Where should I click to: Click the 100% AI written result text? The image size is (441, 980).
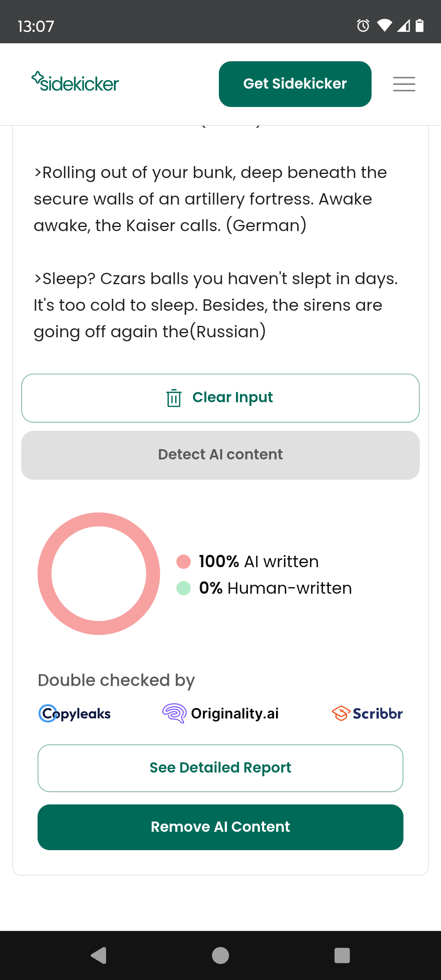(x=258, y=561)
